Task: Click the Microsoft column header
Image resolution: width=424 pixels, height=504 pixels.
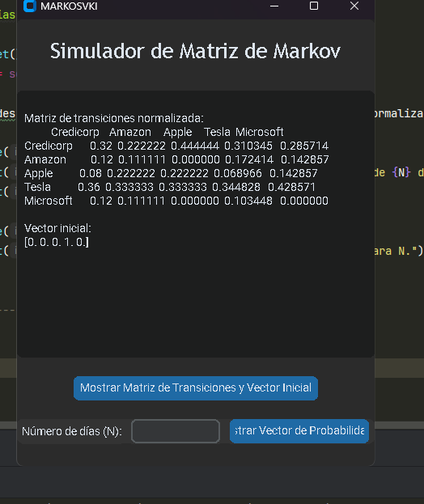Action: 260,132
